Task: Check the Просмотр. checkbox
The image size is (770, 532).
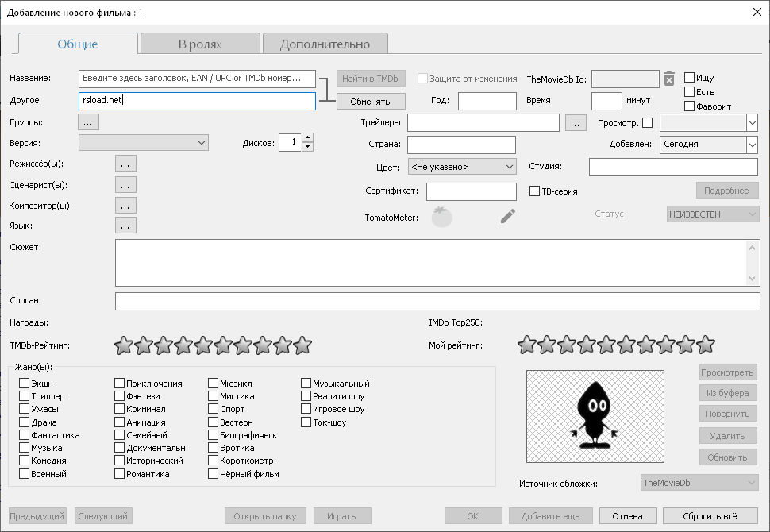Action: click(x=648, y=123)
